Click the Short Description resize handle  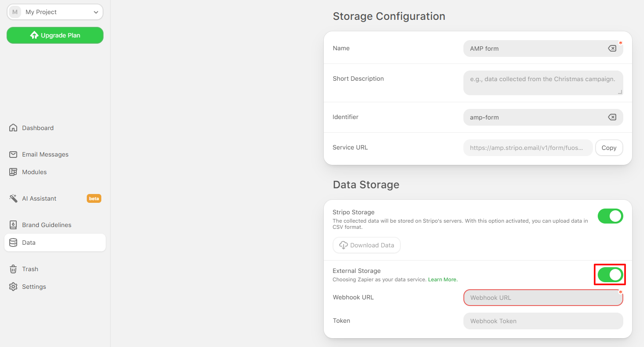pos(620,92)
